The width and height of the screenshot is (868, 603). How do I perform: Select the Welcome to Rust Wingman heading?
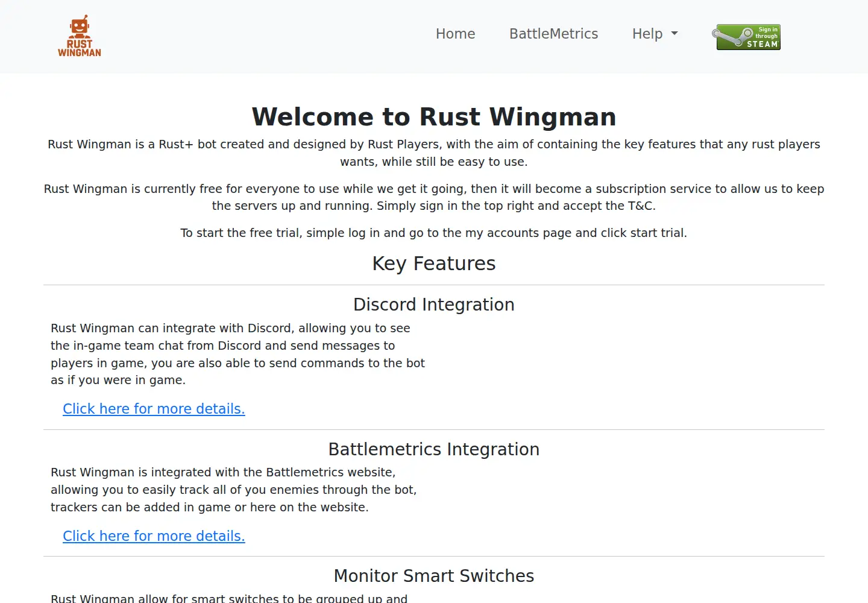point(434,117)
